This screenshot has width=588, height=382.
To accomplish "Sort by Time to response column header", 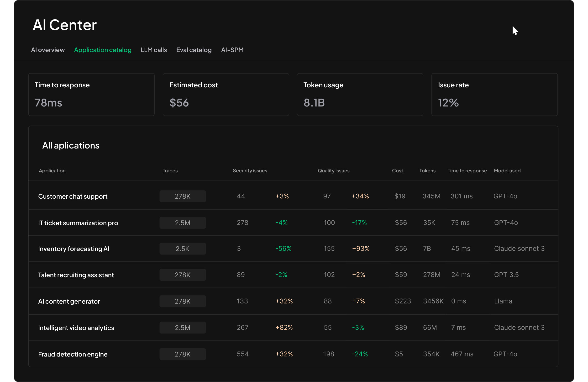I will tap(467, 171).
